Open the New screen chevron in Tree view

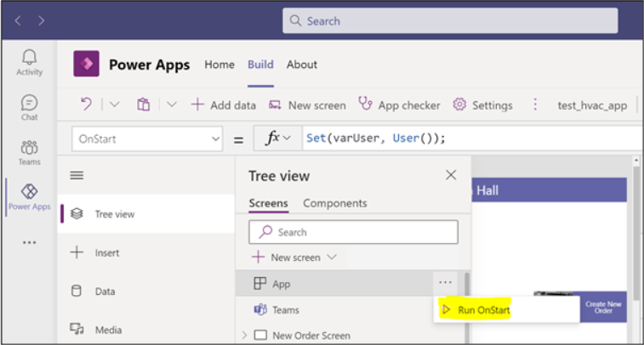click(x=332, y=257)
